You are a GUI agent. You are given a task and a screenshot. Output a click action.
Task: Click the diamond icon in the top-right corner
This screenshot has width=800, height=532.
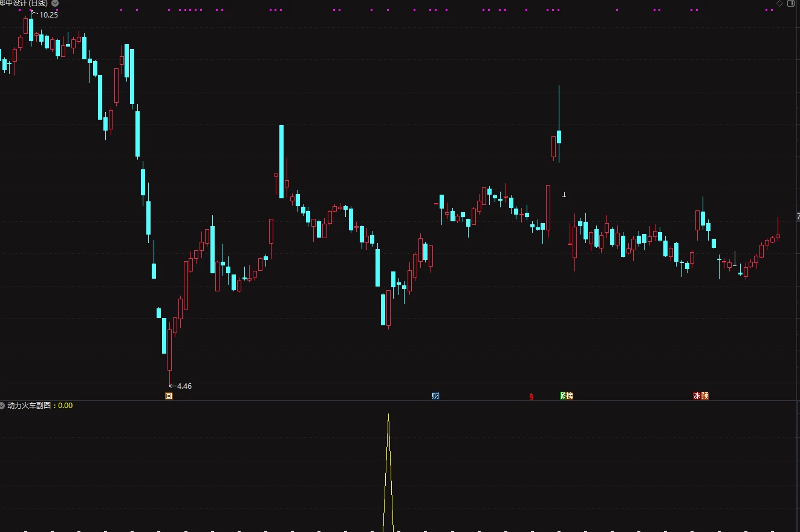[x=779, y=3]
